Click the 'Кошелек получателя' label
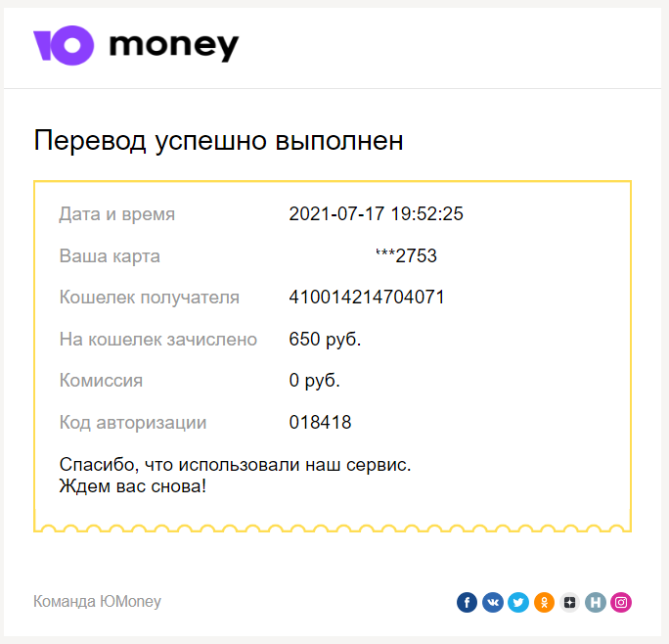669x644 pixels. coord(150,298)
